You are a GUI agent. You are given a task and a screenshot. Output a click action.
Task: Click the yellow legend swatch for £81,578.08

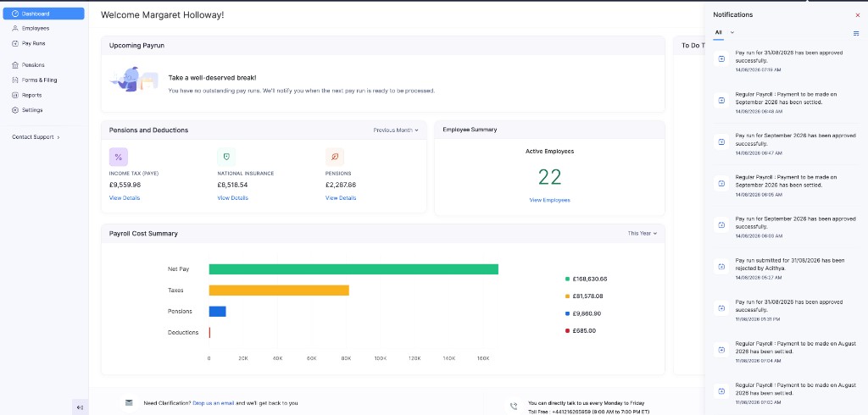point(567,296)
